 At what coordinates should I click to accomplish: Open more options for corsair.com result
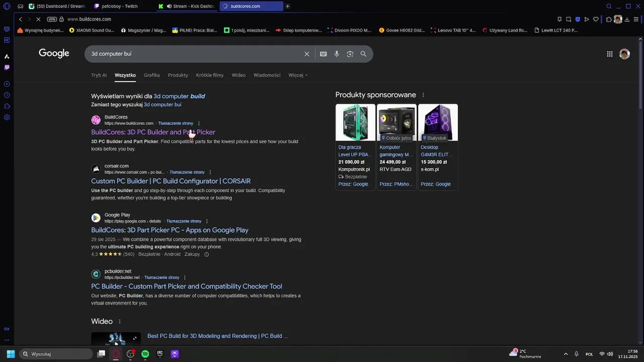tap(210, 172)
